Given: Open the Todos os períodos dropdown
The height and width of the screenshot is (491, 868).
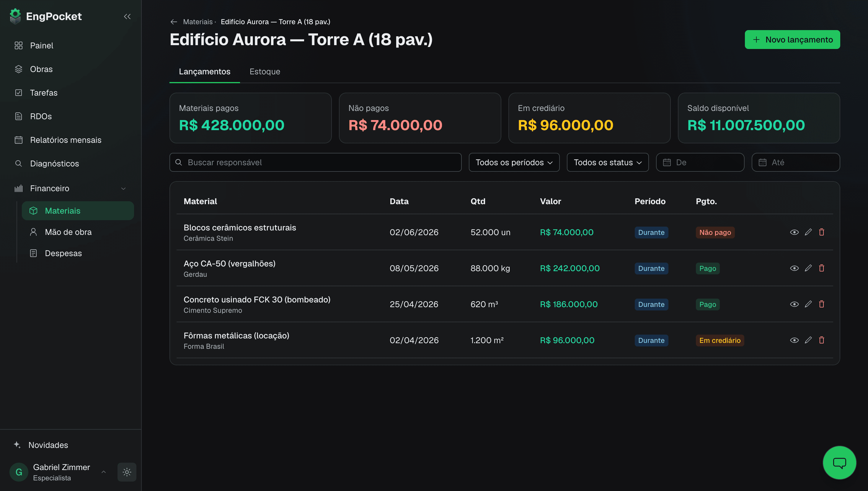Looking at the screenshot, I should [514, 163].
